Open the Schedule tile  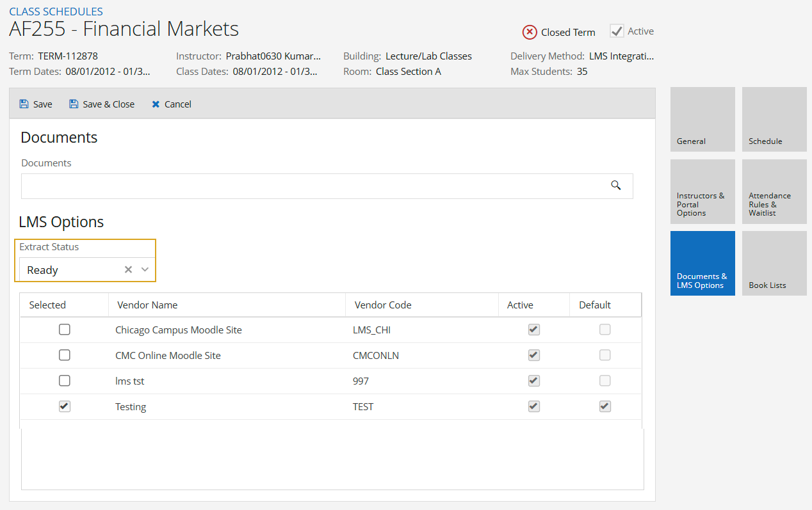[x=774, y=120]
